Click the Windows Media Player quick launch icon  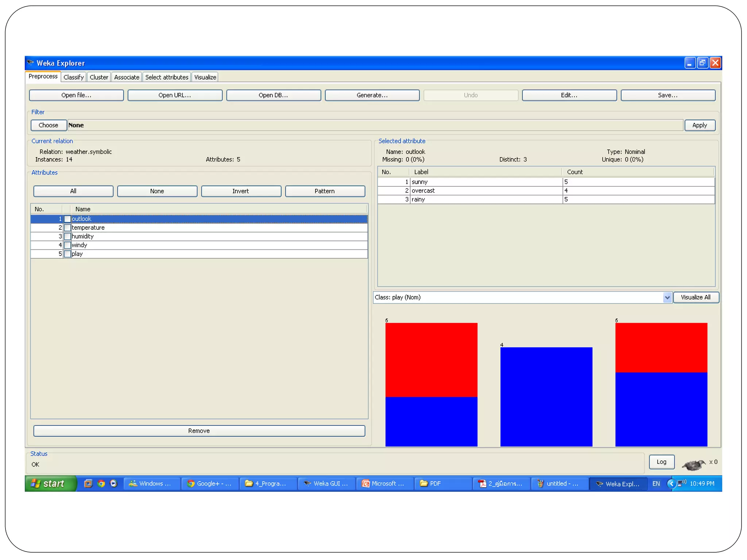coord(114,483)
